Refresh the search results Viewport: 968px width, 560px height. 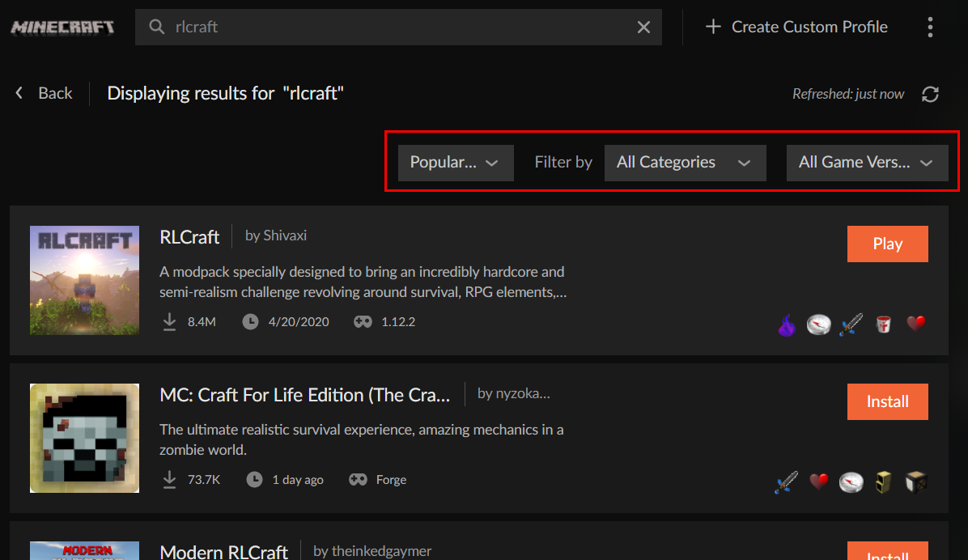[x=930, y=94]
